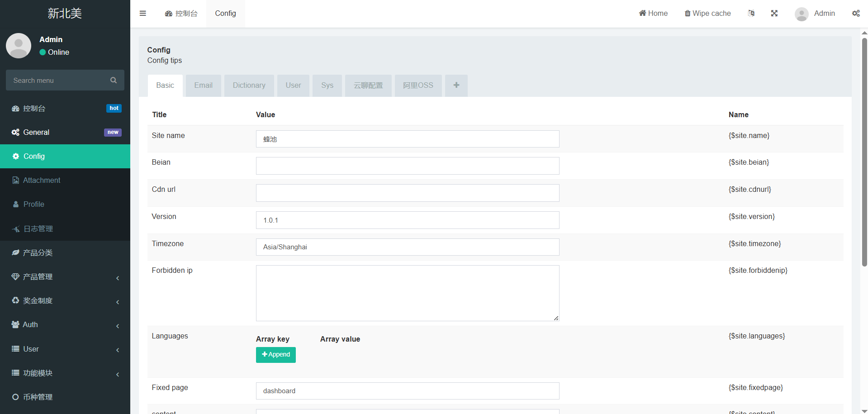Click the language switch icon in header

pyautogui.click(x=751, y=14)
